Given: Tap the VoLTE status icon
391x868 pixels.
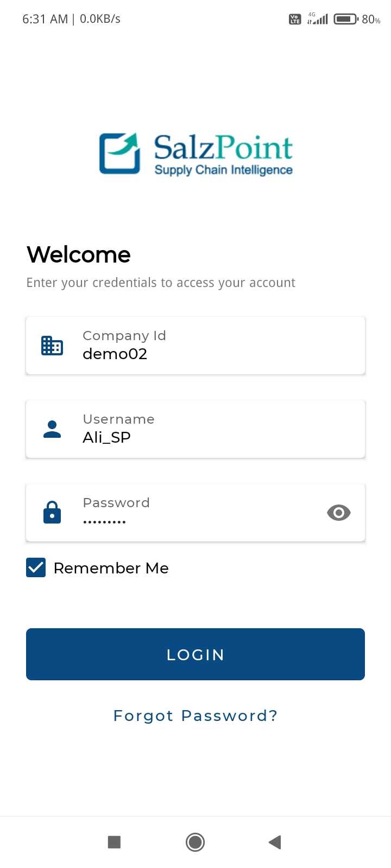Looking at the screenshot, I should pyautogui.click(x=295, y=20).
